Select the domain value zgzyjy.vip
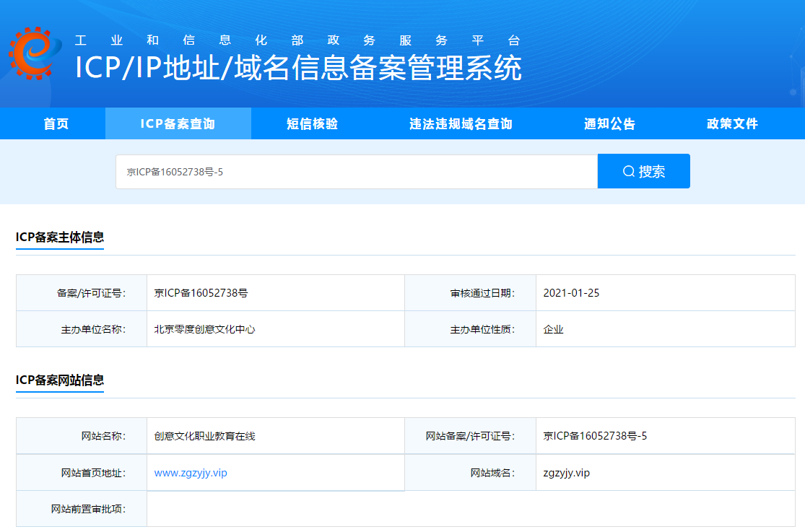 pos(566,473)
